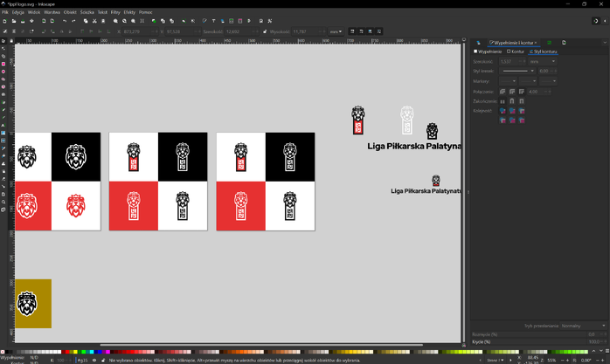Toggle move gradients with objects
The width and height of the screenshot is (610, 364).
371,31
